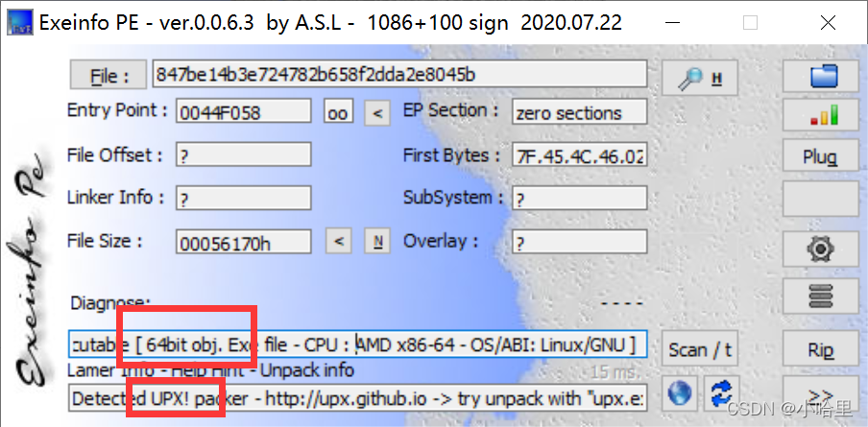Click the 'Diagnose:' label
Viewport: 868px width, 427px height.
point(110,302)
